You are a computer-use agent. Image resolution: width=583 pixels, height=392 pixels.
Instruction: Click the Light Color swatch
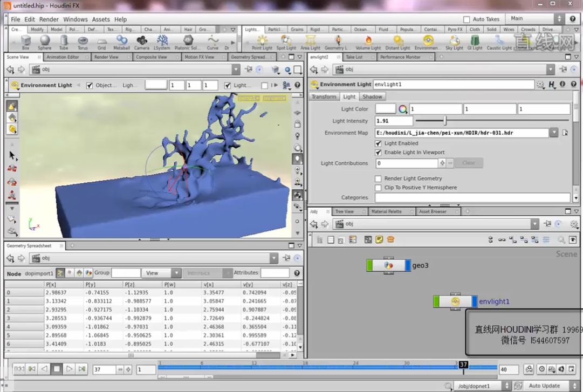tap(386, 109)
